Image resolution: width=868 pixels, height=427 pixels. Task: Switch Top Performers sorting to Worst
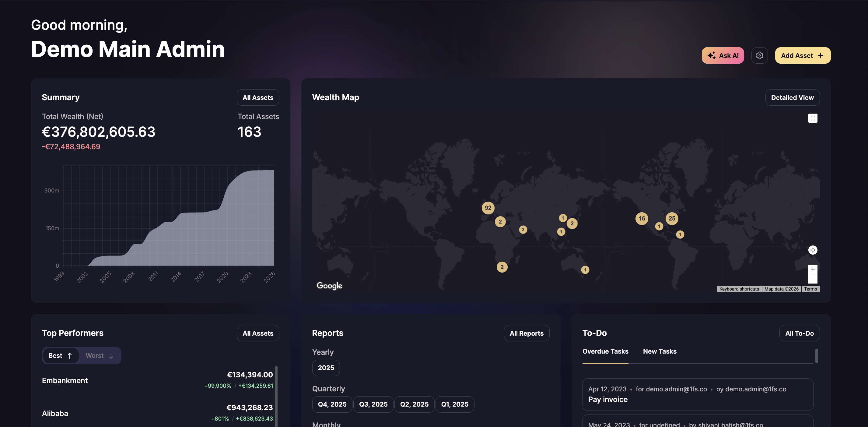100,355
